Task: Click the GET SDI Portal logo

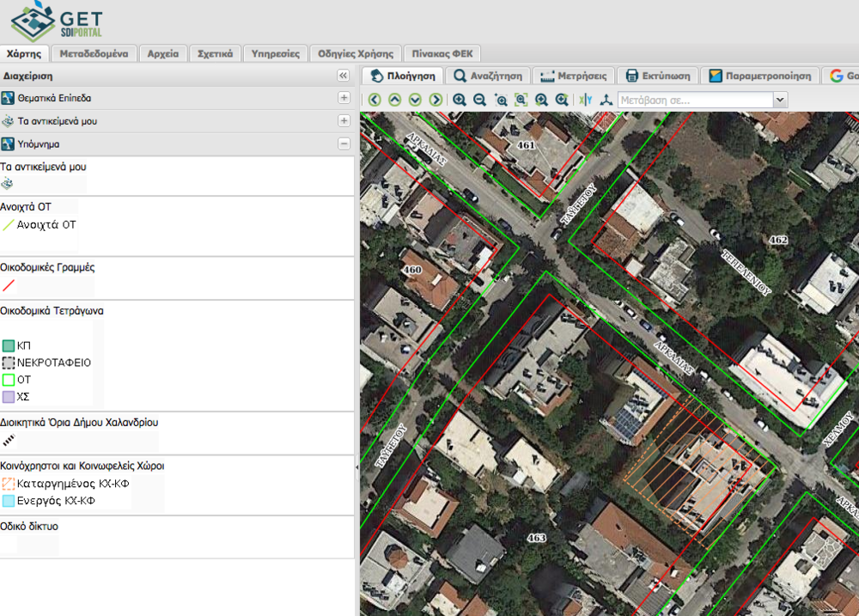Action: tap(56, 21)
